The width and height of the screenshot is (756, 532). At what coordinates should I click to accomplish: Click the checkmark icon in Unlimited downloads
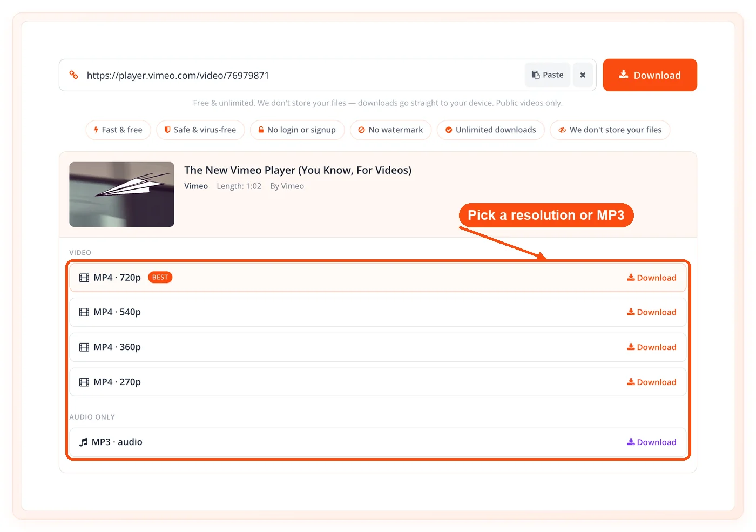[x=449, y=130]
